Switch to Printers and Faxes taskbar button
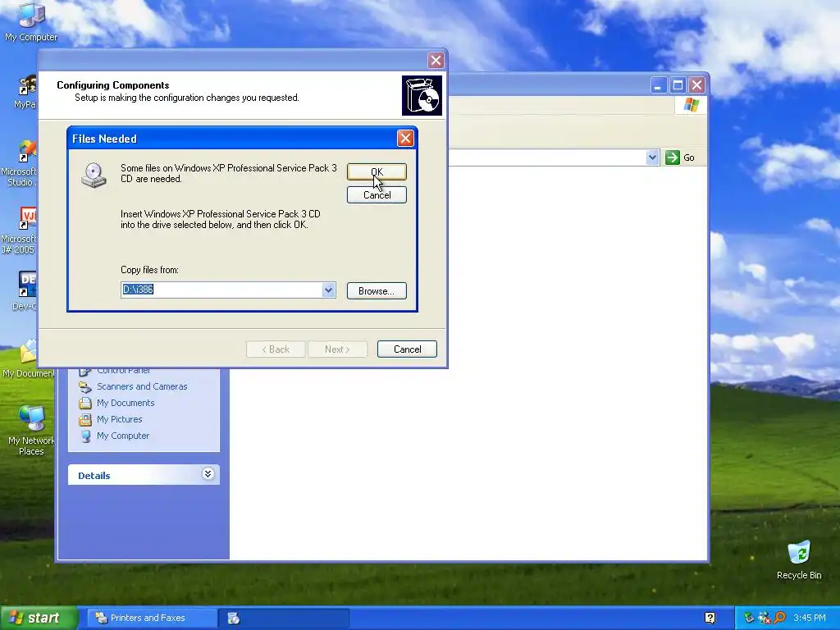 (x=153, y=618)
